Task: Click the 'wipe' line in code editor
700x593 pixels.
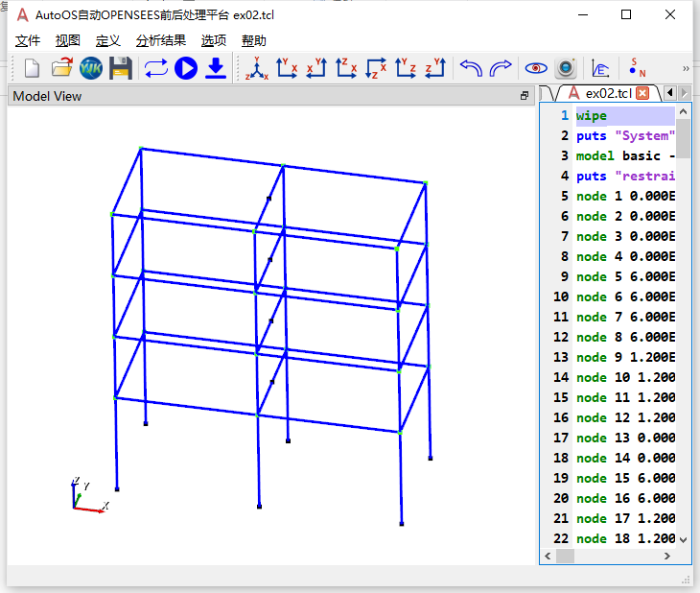Action: click(625, 116)
